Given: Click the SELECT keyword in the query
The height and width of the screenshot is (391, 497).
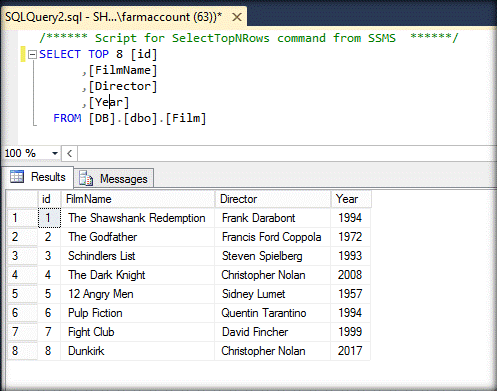Looking at the screenshot, I should click(60, 54).
